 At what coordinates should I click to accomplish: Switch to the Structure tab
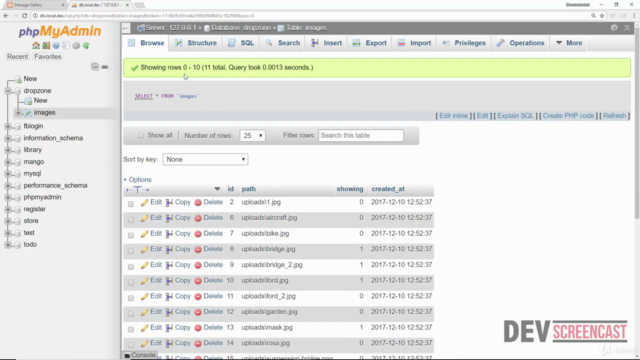pos(196,43)
